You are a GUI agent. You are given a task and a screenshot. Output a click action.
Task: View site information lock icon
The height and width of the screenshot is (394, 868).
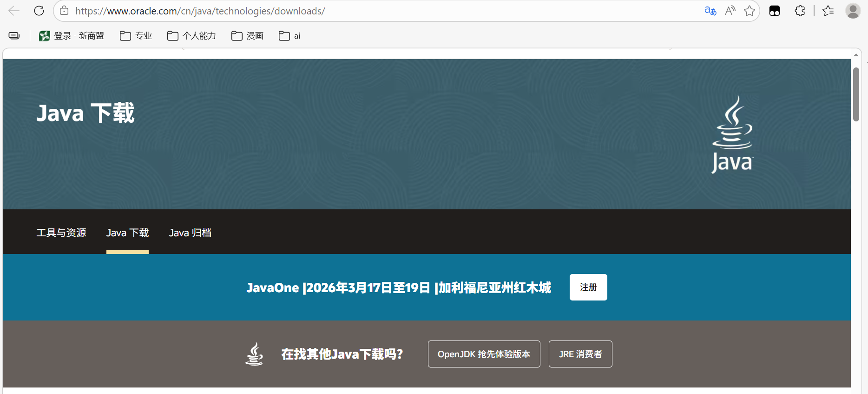[x=64, y=11]
